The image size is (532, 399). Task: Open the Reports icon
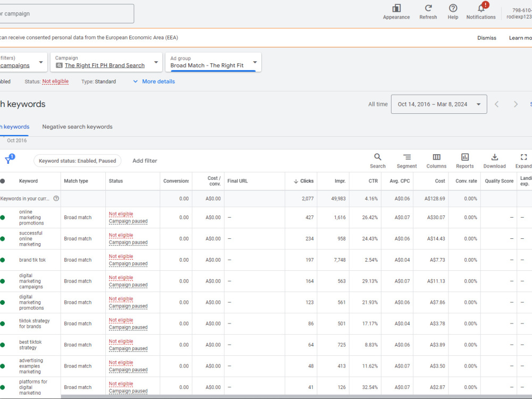point(464,157)
